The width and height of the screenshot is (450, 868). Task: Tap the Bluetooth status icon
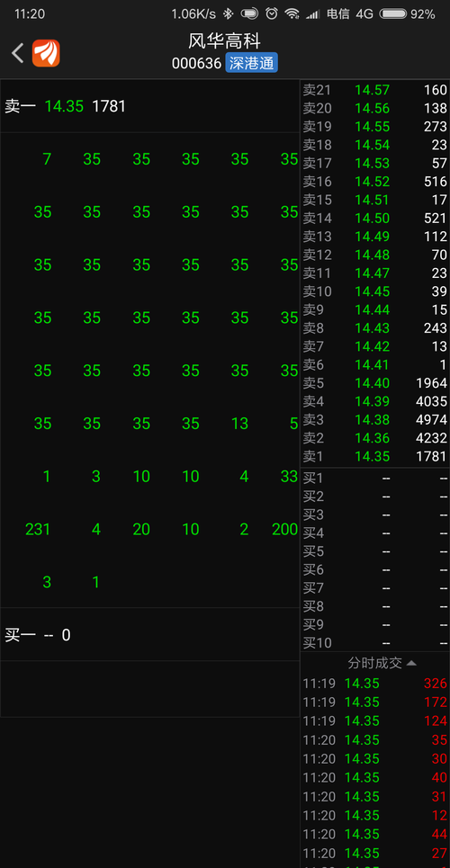(228, 13)
